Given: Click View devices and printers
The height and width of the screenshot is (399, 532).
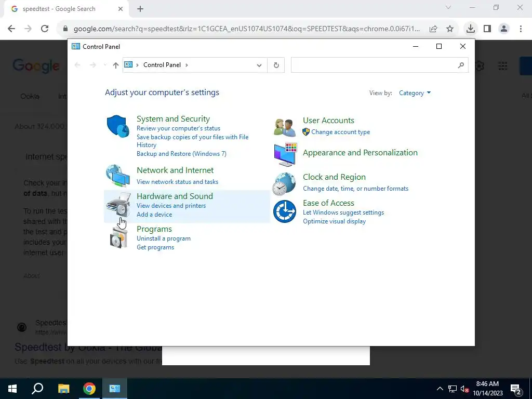Looking at the screenshot, I should pos(171,206).
